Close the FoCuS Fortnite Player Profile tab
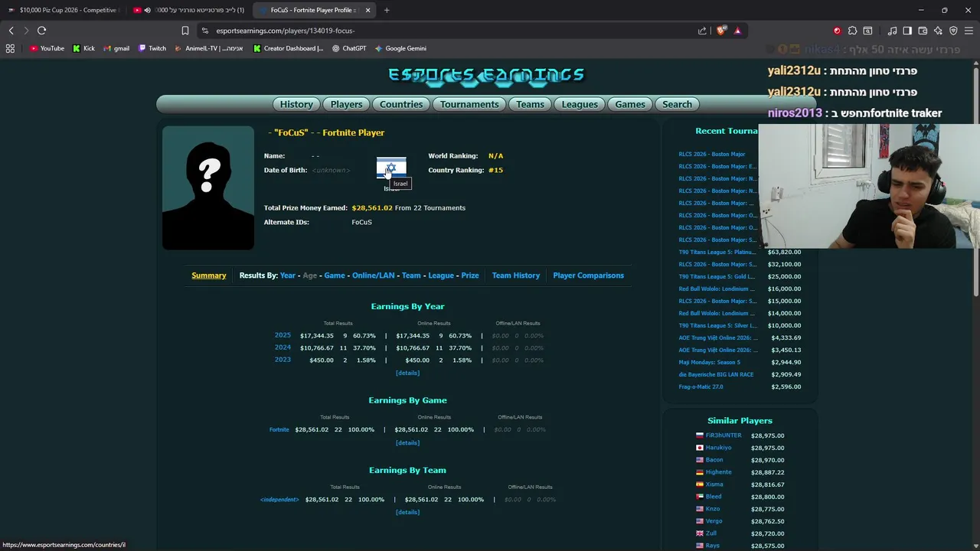 (x=367, y=10)
